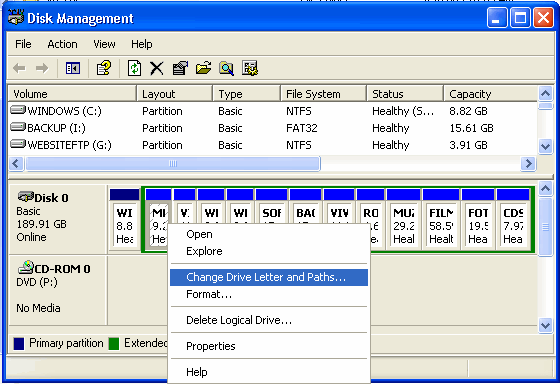Viewport: 560px width, 384px height.
Task: Click volume list scroll left arrow
Action: click(x=16, y=164)
